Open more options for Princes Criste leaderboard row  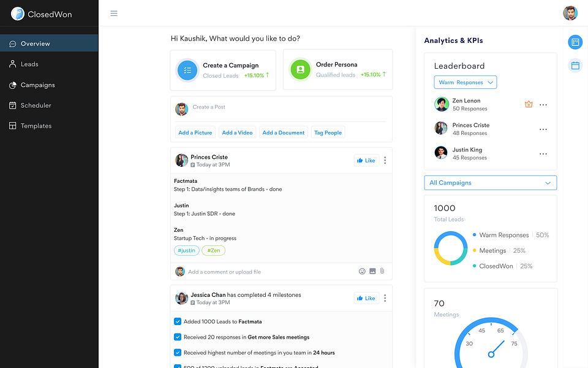pos(543,129)
